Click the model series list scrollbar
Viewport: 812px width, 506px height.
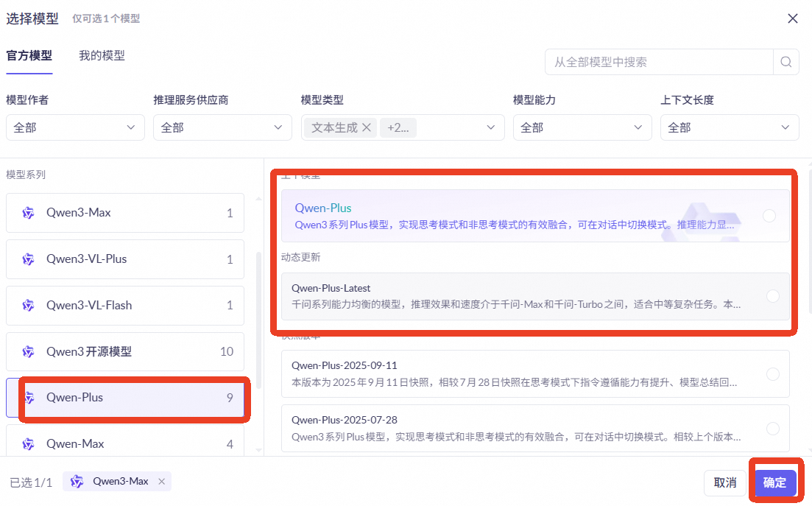[x=259, y=320]
